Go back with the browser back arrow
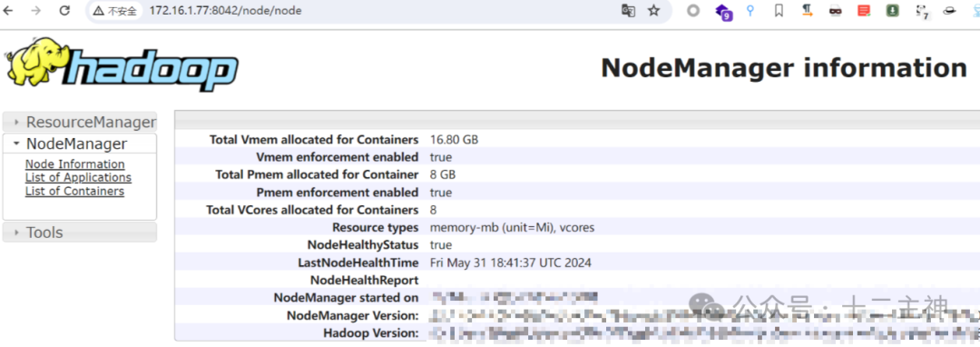 point(9,11)
